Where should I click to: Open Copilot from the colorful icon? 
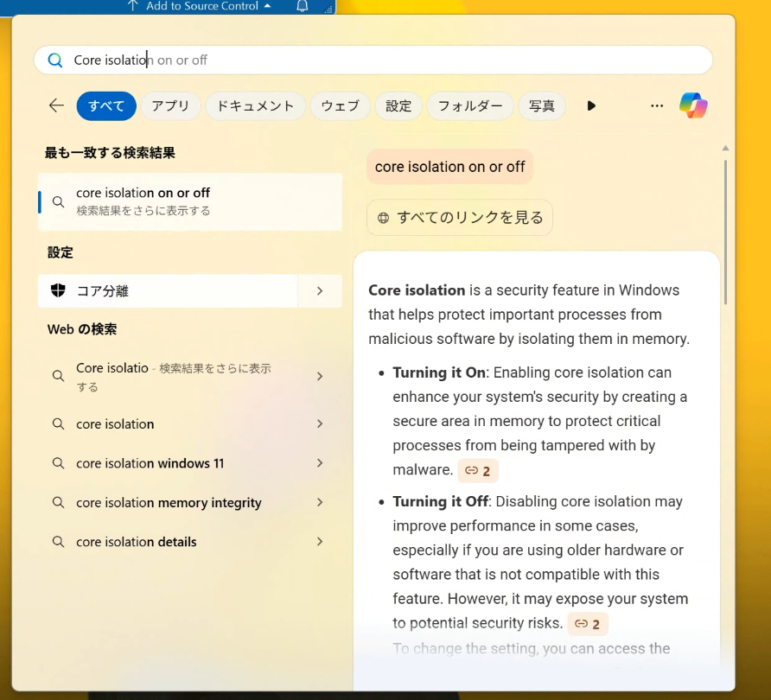693,105
